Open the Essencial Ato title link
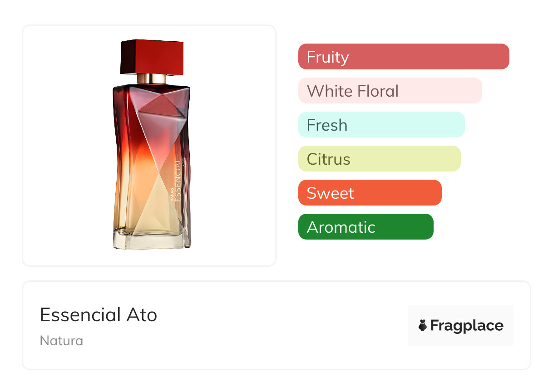The height and width of the screenshot is (392, 553). [x=99, y=315]
